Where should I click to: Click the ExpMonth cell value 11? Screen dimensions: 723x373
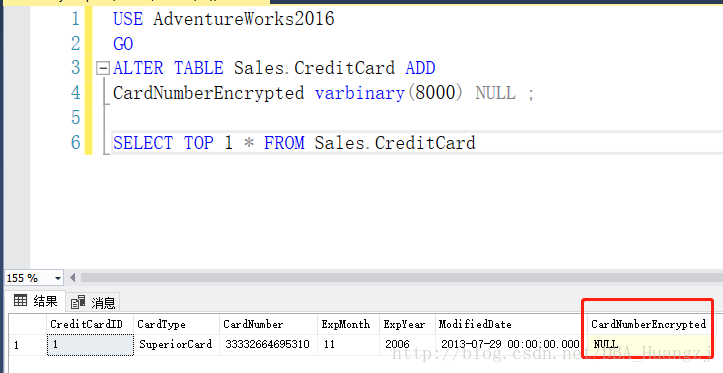(x=348, y=344)
